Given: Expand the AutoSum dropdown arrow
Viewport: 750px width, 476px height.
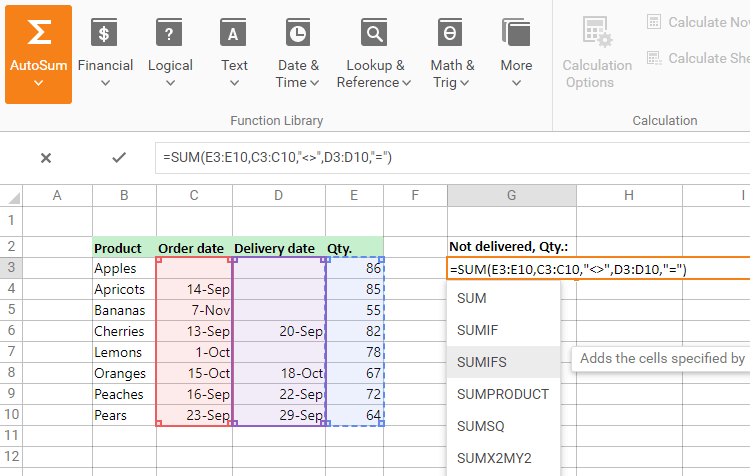Looking at the screenshot, I should (38, 83).
